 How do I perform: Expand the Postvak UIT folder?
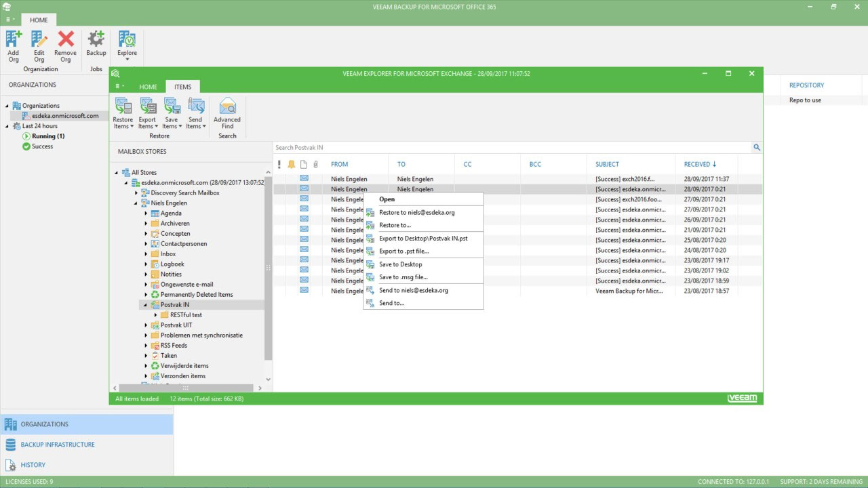[x=146, y=325]
